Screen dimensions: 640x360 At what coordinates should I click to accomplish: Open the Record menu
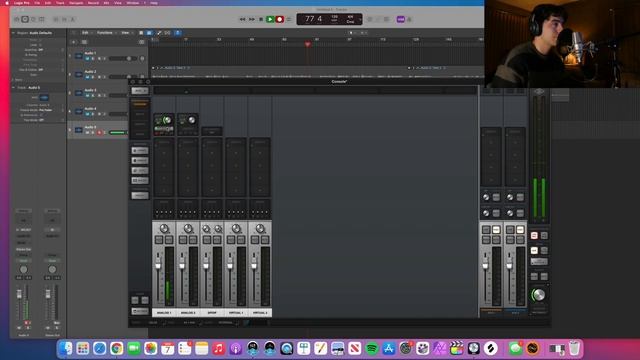[x=93, y=2]
